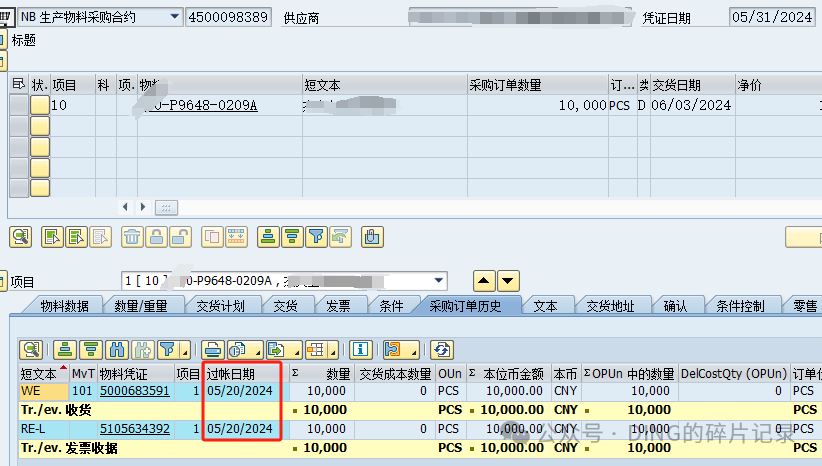
Task: Open the 条件 tab
Action: [x=392, y=306]
